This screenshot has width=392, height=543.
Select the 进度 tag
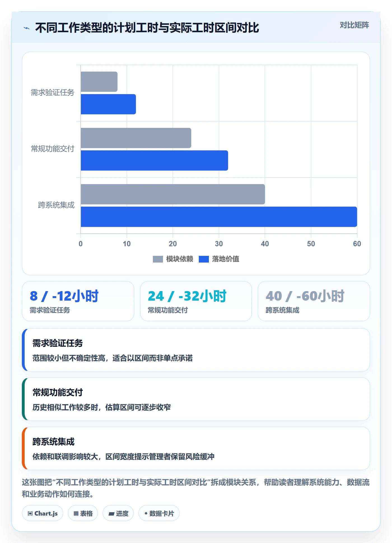[118, 513]
